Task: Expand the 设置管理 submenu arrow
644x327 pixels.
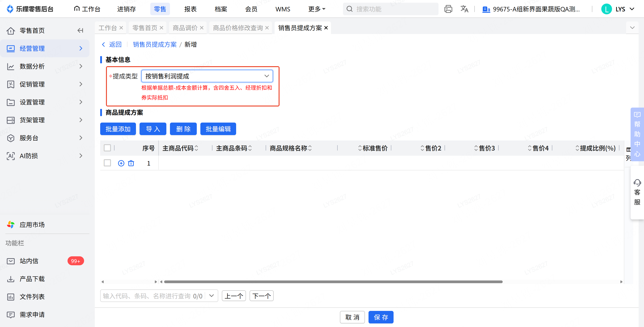Action: pos(81,102)
